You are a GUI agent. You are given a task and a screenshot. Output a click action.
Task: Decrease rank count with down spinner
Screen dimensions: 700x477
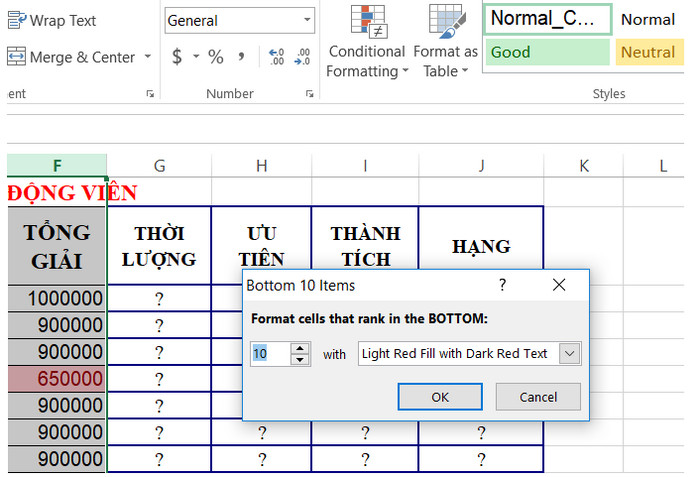tap(300, 360)
